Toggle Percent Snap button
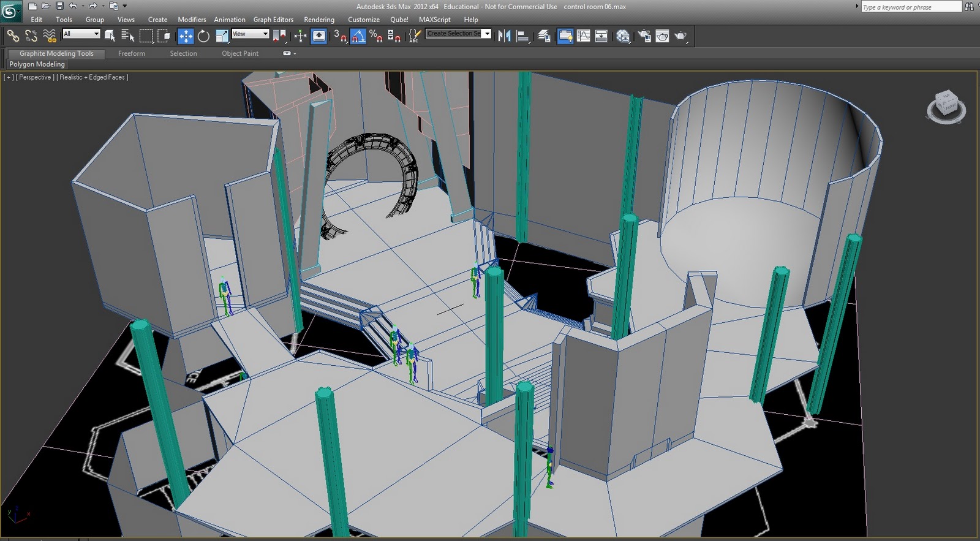This screenshot has height=541, width=980. (x=376, y=36)
